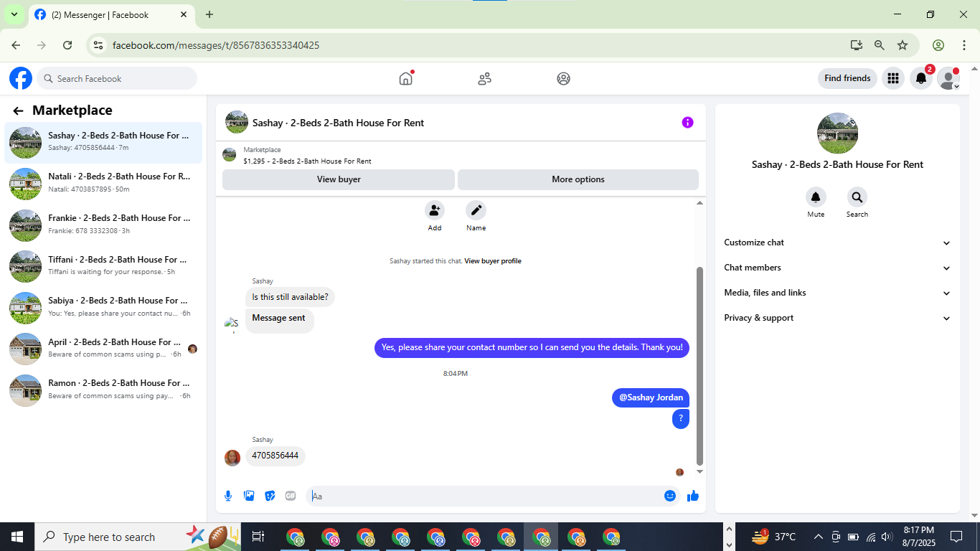Click the Search Facebook field
The image size is (980, 551).
click(117, 78)
